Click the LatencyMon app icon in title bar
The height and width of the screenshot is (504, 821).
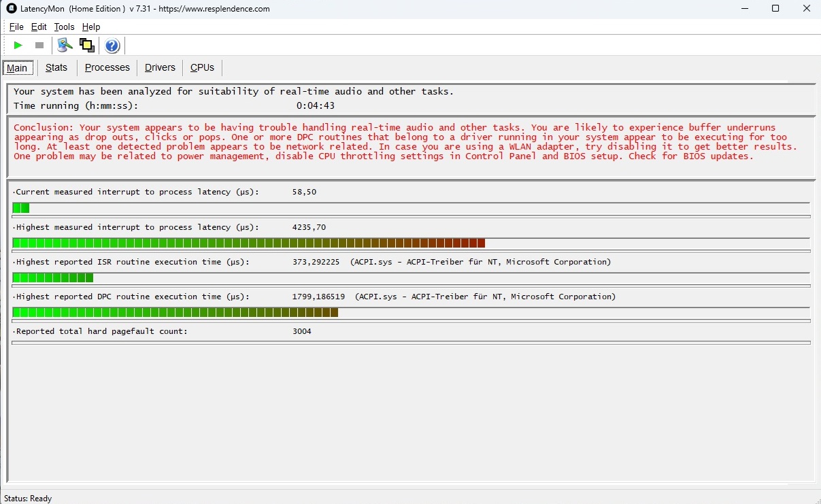pos(11,9)
